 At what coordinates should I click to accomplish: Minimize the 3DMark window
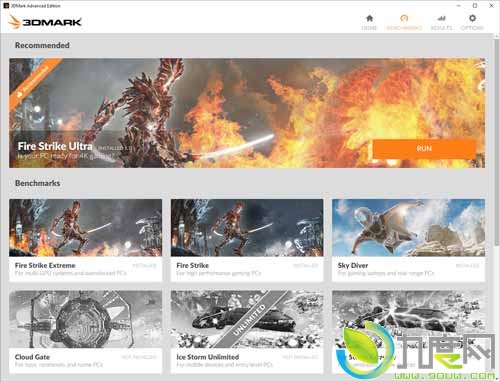coord(459,6)
